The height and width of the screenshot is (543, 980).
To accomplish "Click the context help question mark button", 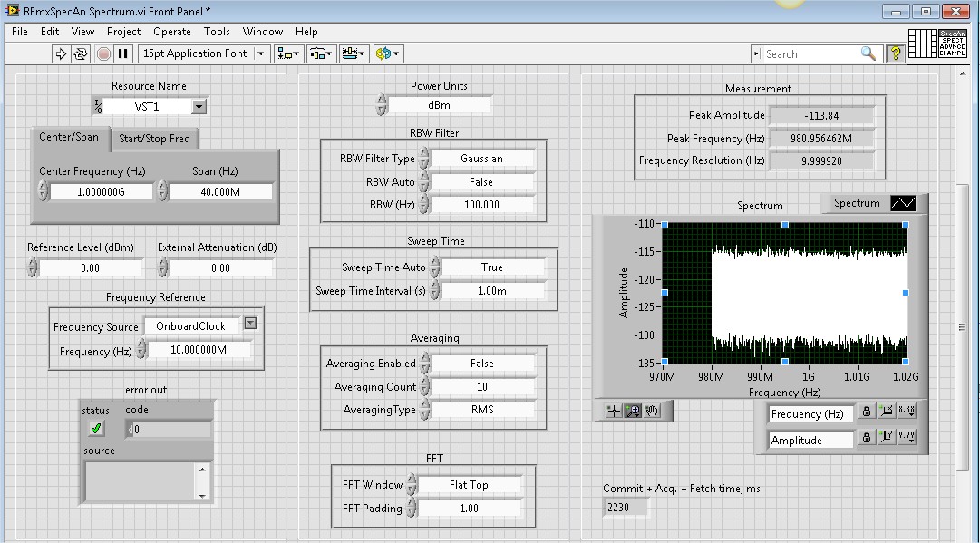I will click(x=894, y=53).
